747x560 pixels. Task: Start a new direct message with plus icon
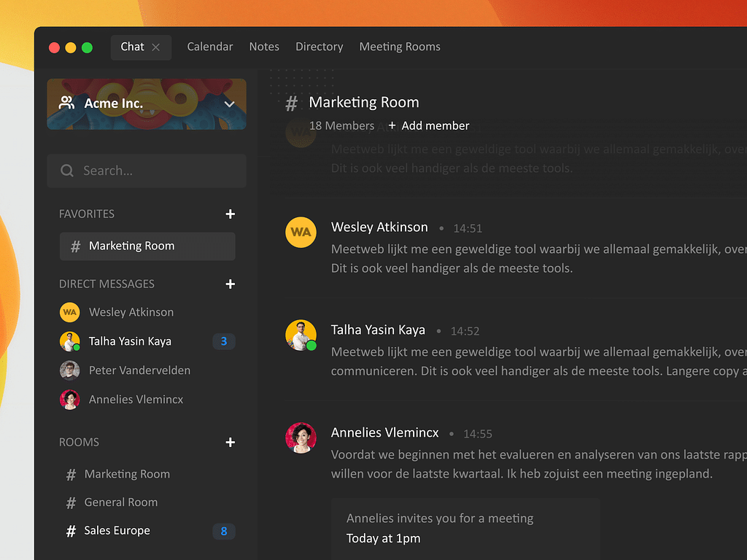click(231, 284)
